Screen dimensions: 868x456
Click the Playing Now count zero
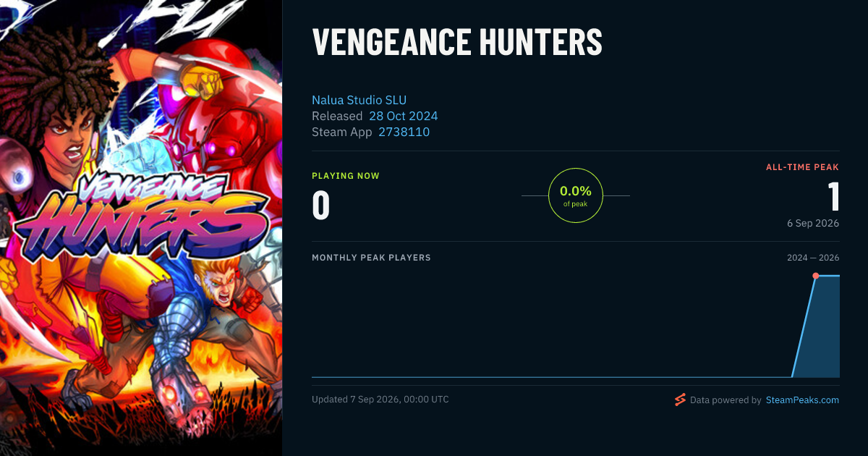[x=321, y=205]
